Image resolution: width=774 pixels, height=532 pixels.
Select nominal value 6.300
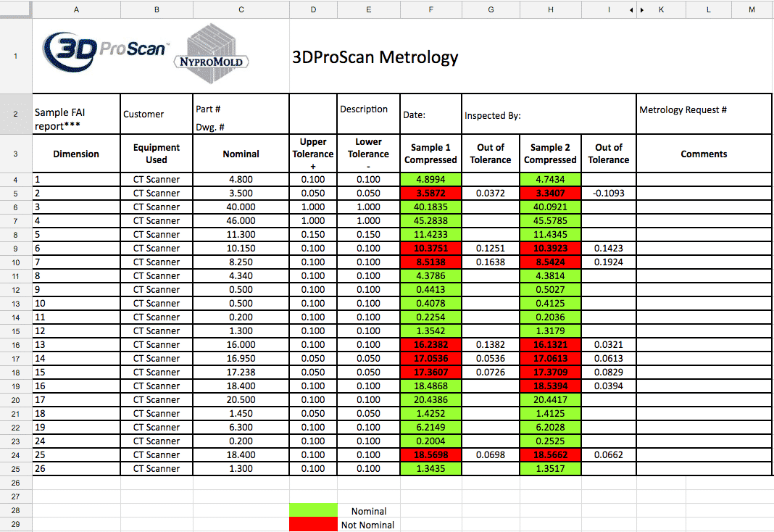(x=241, y=428)
